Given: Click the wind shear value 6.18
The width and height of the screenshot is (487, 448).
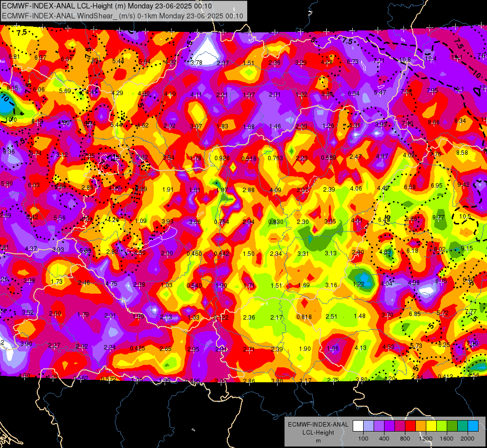Looking at the screenshot, I should click(412, 250).
